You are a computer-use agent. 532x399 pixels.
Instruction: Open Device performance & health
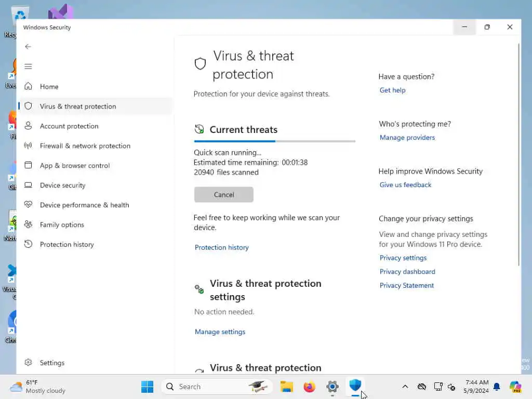point(96,205)
